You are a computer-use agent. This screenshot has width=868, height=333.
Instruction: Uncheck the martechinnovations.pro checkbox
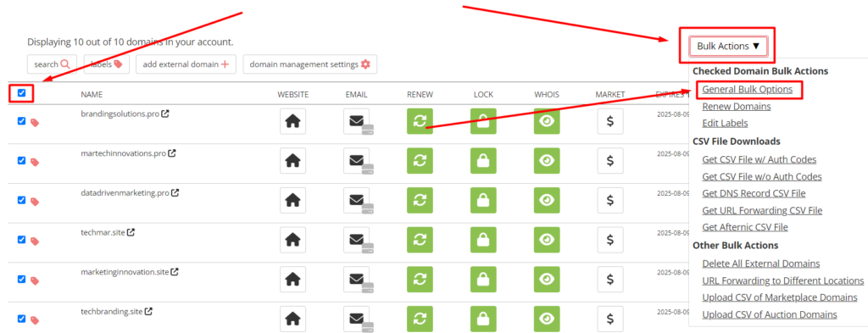point(21,160)
